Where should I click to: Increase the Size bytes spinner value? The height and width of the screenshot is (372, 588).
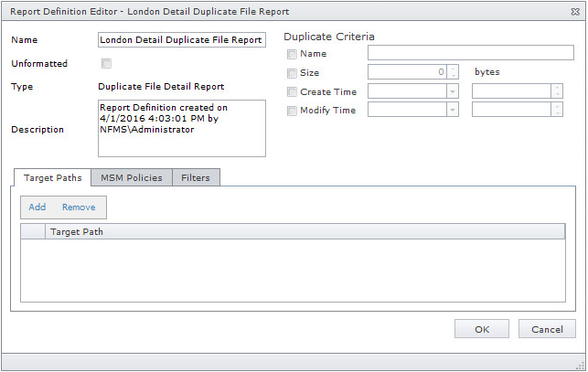454,69
